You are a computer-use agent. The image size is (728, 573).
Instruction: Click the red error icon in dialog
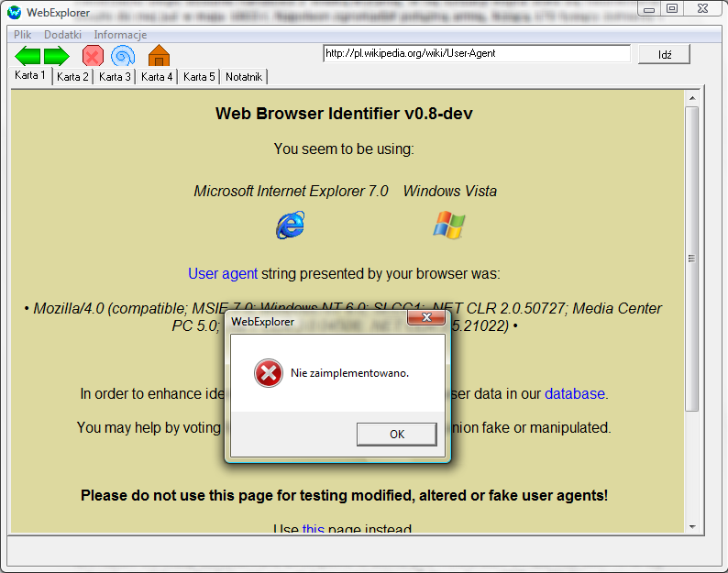(269, 373)
